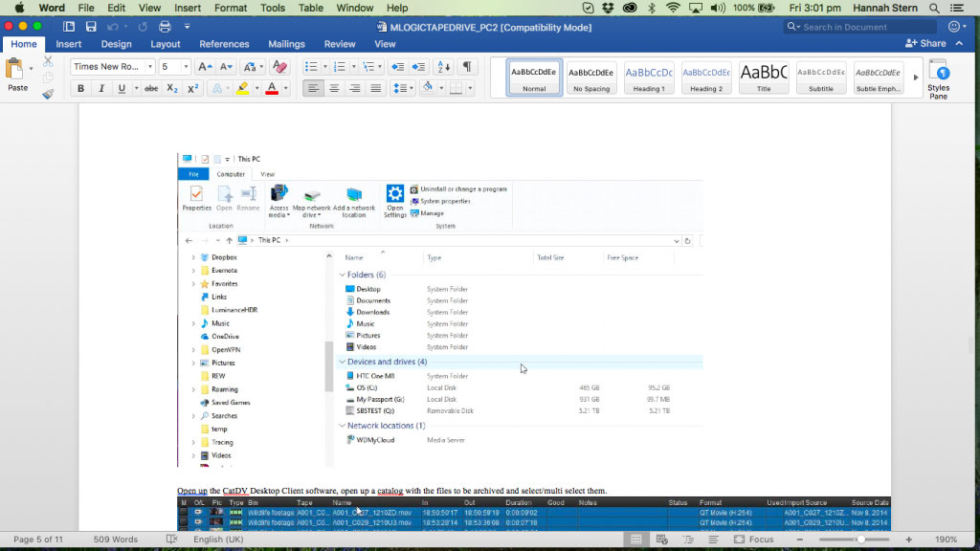The image size is (980, 551).
Task: Sort the selected text A to Z
Action: pos(444,67)
